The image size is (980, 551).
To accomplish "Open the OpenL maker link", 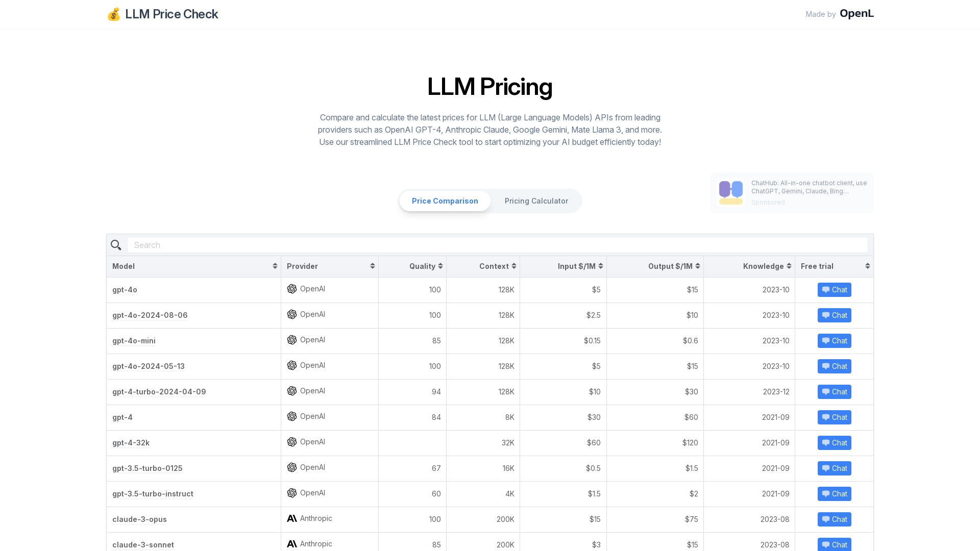I will point(856,14).
